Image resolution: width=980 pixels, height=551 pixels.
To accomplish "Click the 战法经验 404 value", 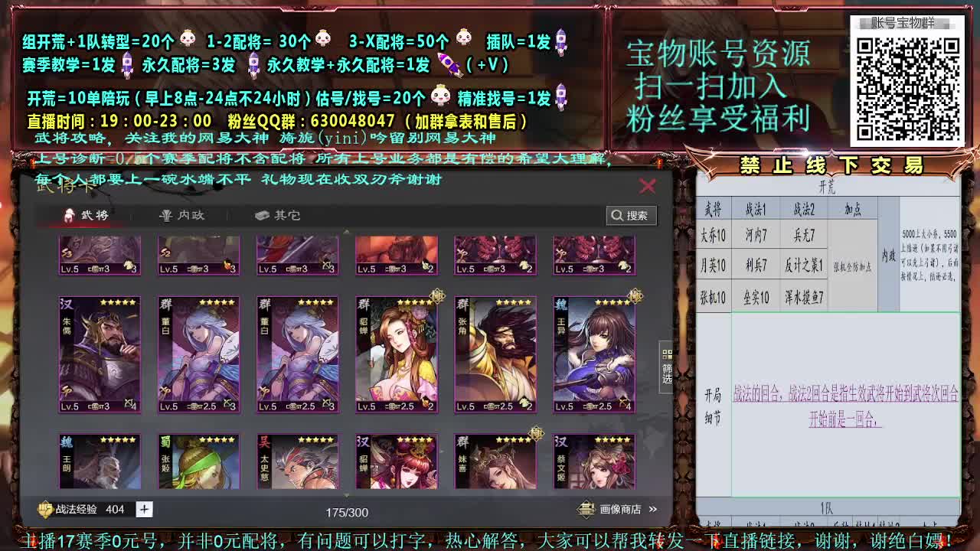I will coord(115,509).
